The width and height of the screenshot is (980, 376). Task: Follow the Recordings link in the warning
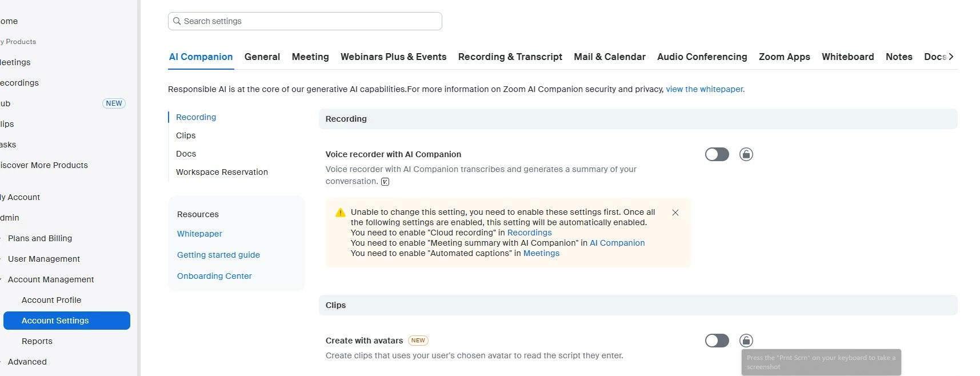529,233
